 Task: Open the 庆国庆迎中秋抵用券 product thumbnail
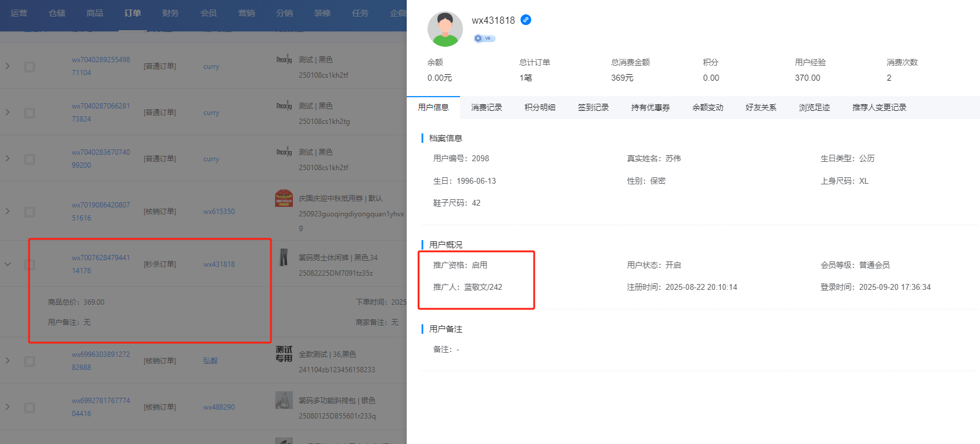click(x=284, y=198)
